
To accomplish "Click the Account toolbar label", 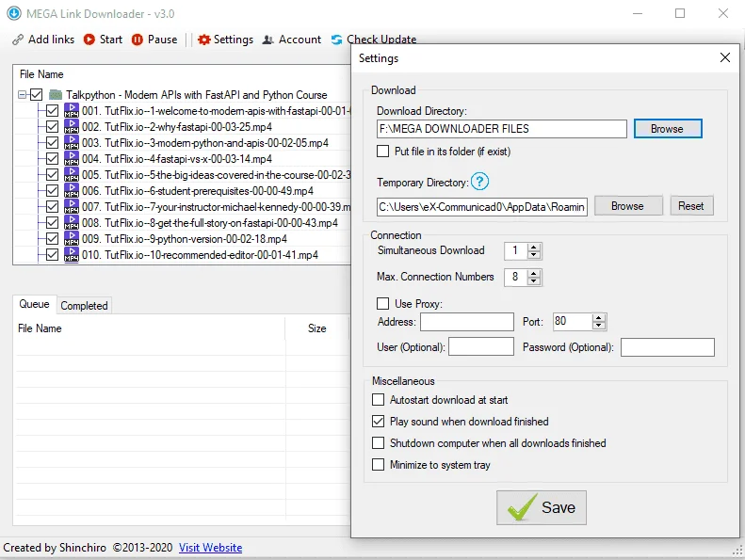I will coord(300,40).
